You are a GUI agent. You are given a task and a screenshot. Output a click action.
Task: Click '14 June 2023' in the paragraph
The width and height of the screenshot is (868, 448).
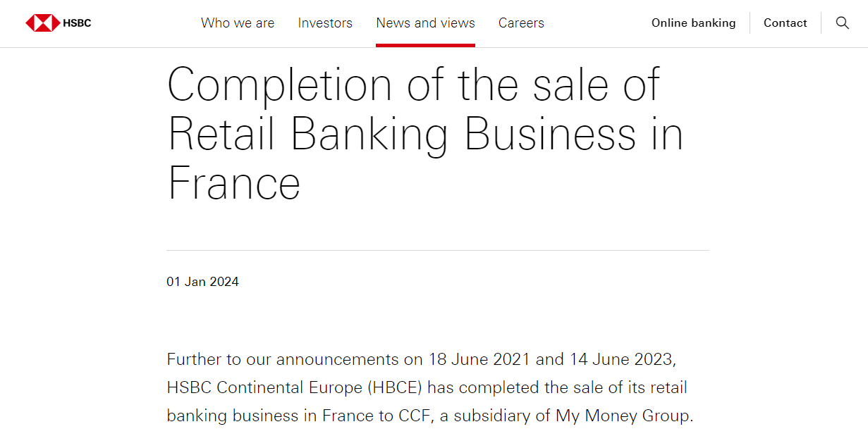[621, 359]
